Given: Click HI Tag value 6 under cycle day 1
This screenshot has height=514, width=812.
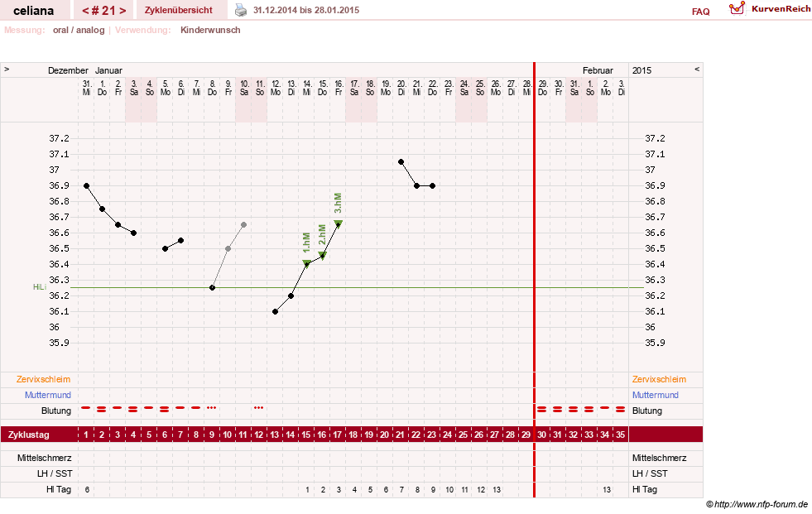Looking at the screenshot, I should coord(87,489).
